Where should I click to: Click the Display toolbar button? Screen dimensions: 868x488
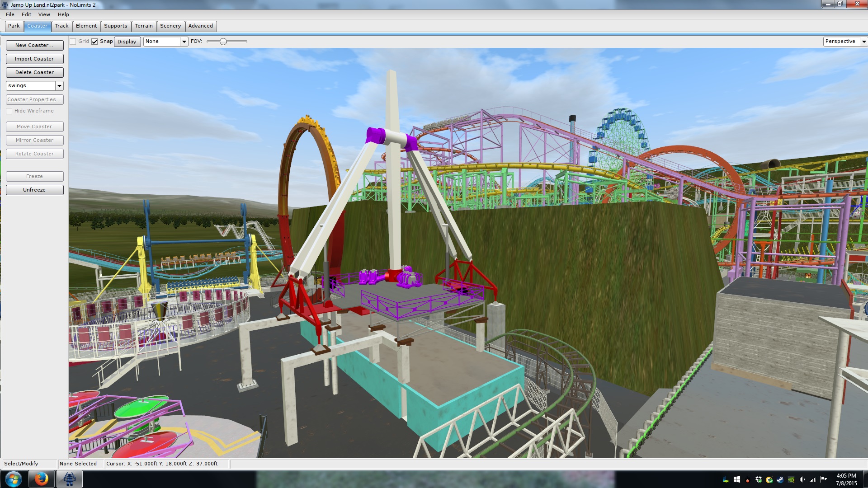coord(127,42)
